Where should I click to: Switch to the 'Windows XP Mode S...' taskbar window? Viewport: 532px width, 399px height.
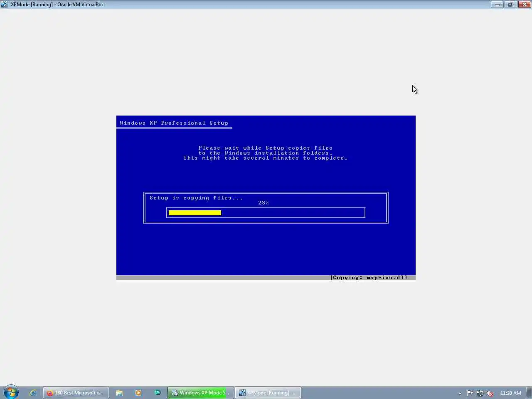coord(201,393)
